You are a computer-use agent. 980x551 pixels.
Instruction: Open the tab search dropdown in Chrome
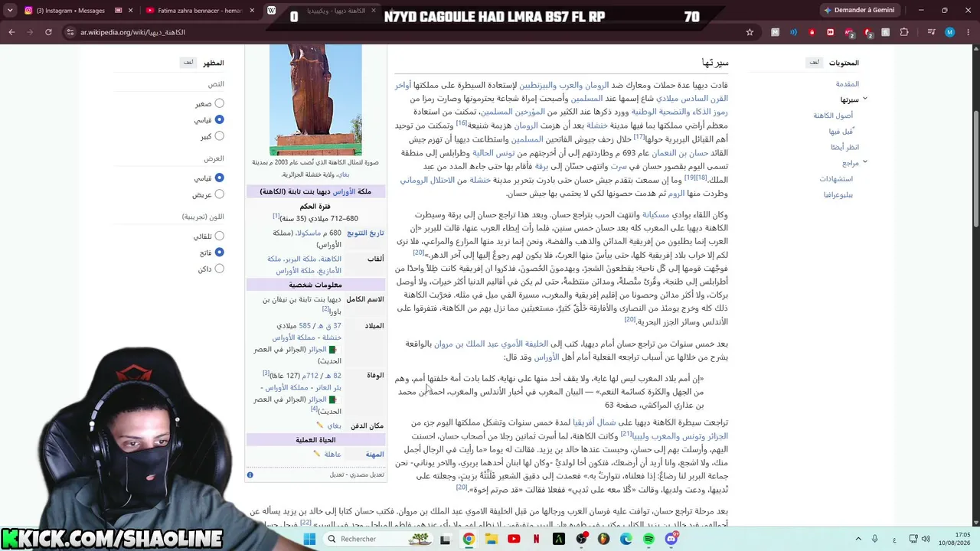(x=10, y=10)
